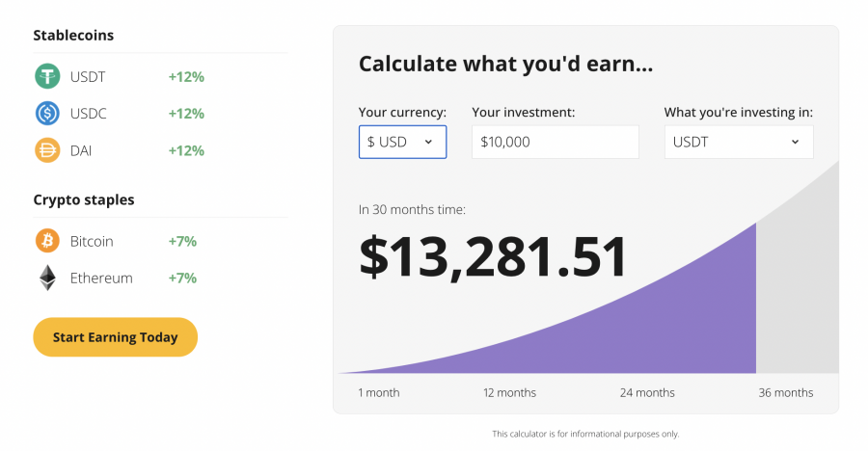
Task: Click the Ethereum label in Crypto staples
Action: (101, 278)
